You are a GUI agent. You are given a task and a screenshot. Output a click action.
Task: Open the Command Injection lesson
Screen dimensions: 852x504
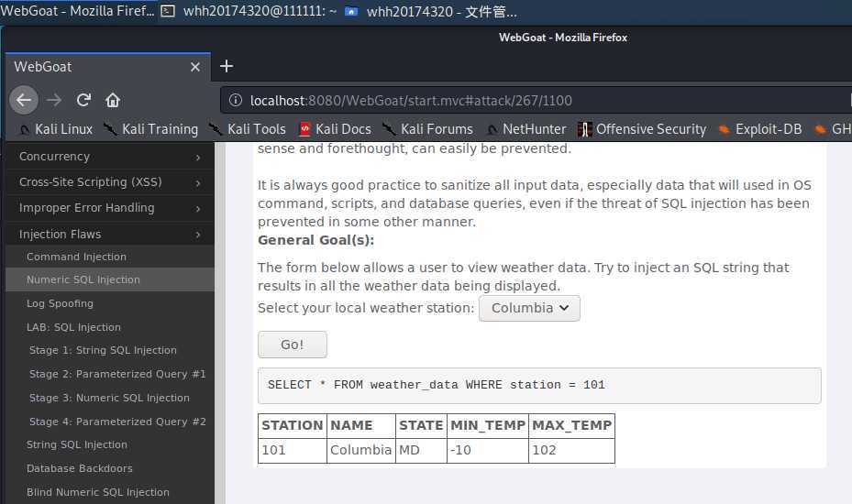[76, 257]
